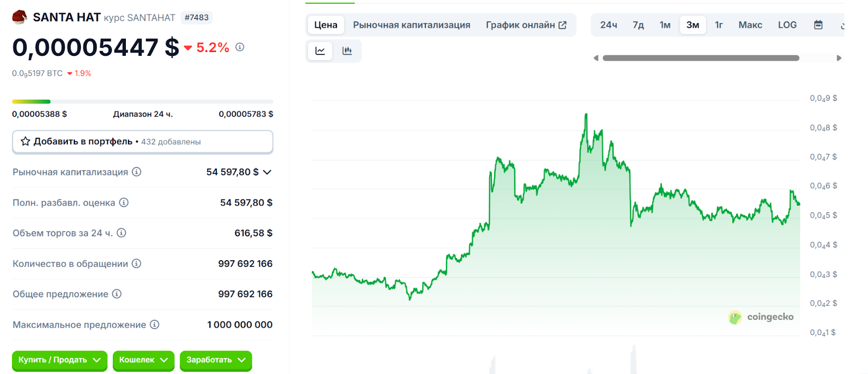Click external link icon on График онлайн
The height and width of the screenshot is (374, 868).
click(563, 25)
